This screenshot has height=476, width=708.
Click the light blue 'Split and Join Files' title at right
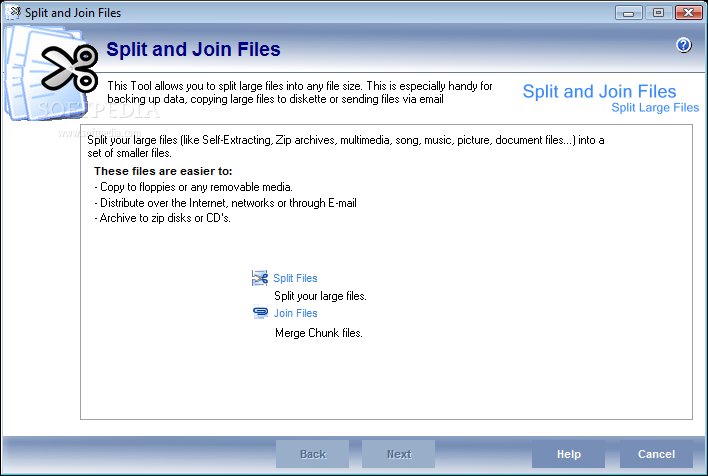coord(599,91)
